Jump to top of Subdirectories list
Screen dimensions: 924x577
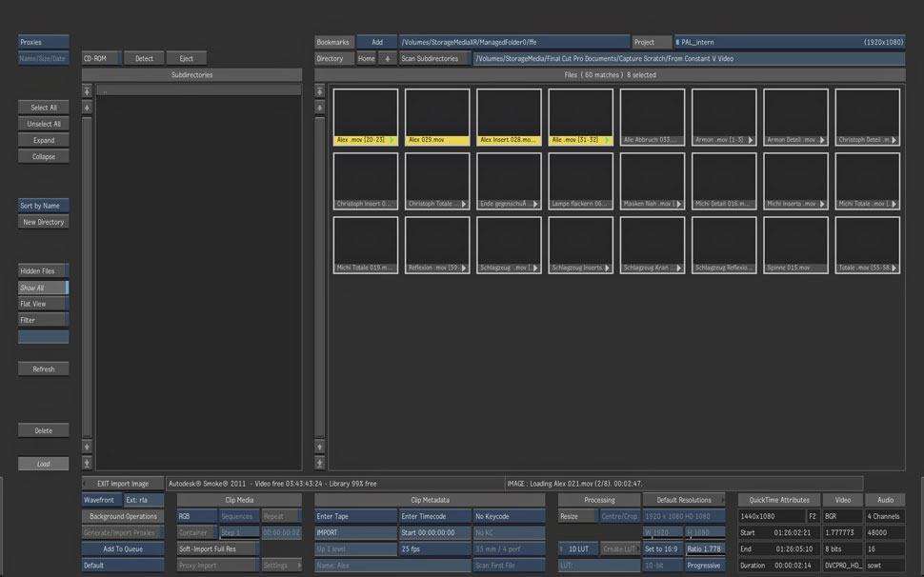(x=88, y=91)
